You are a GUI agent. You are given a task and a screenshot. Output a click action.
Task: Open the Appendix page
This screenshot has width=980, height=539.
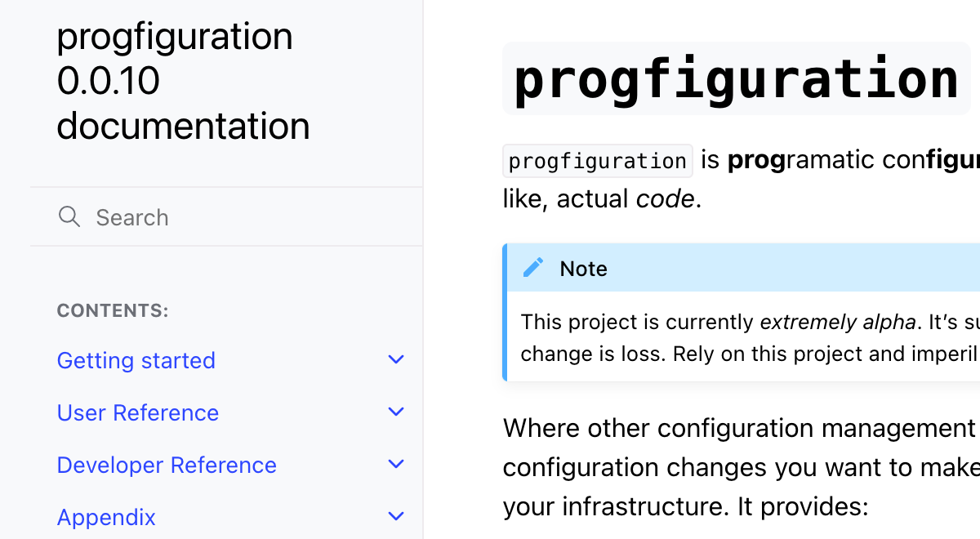[x=106, y=517]
